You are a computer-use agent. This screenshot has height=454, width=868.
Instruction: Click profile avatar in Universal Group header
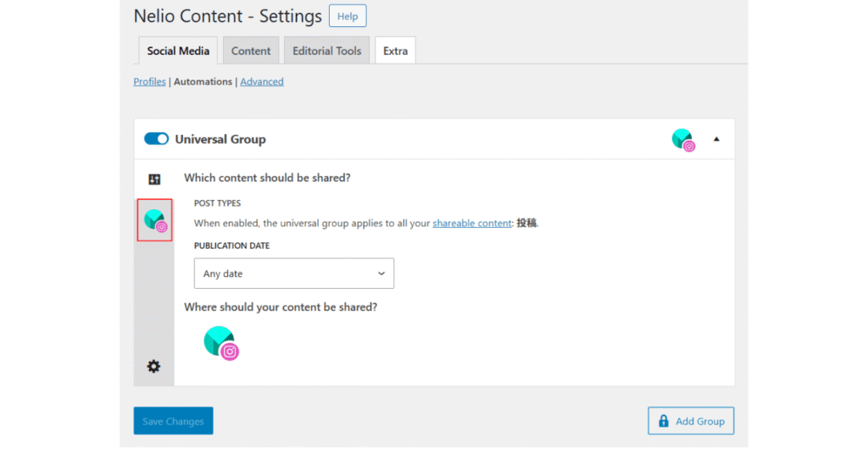pos(683,140)
